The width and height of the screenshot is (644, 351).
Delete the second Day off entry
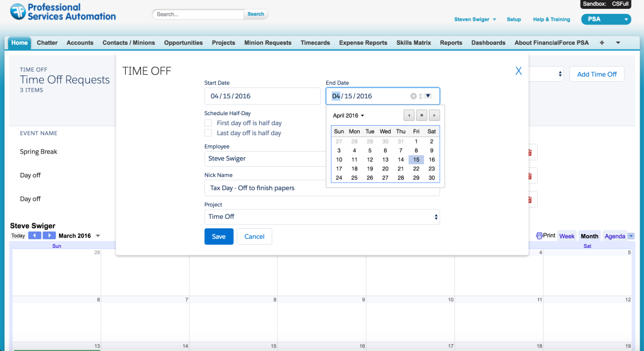coord(530,200)
